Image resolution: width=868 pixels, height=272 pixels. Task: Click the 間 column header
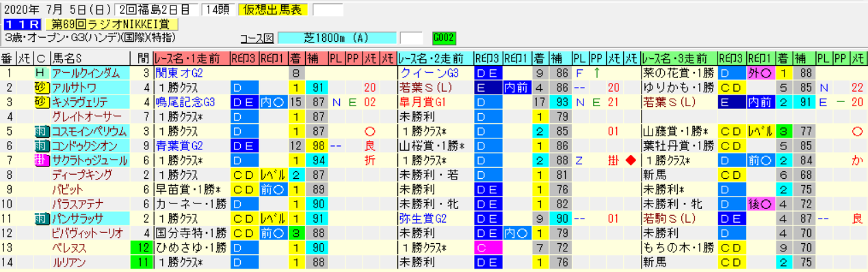pyautogui.click(x=142, y=58)
